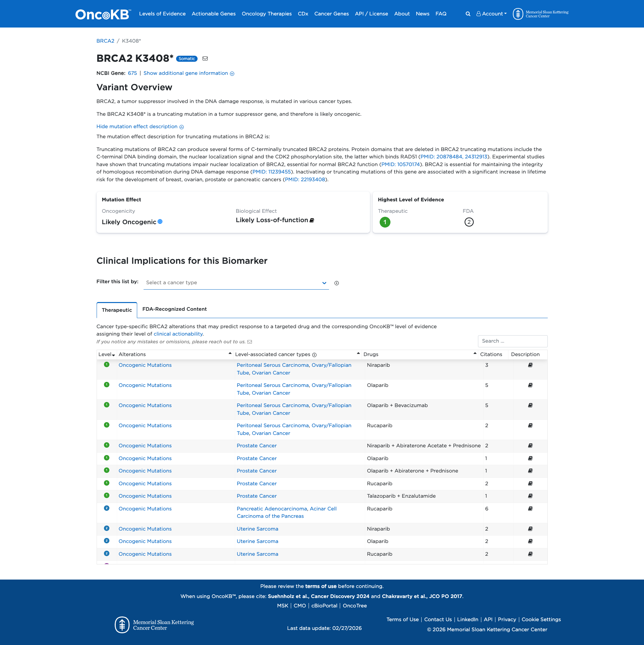Open the description icon beside Likely Loss-of-function
The width and height of the screenshot is (644, 645).
[x=312, y=220]
